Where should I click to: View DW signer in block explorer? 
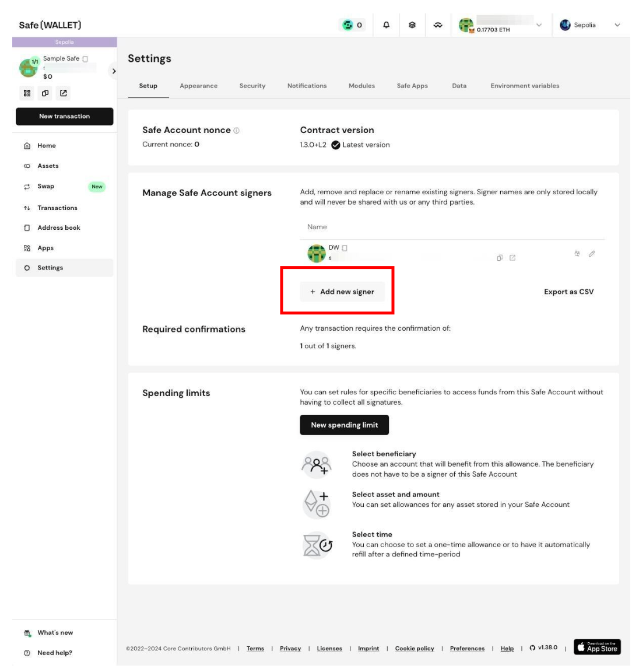(512, 258)
